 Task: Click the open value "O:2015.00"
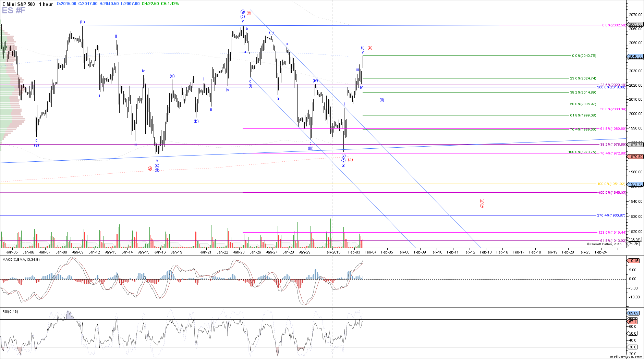(66, 4)
